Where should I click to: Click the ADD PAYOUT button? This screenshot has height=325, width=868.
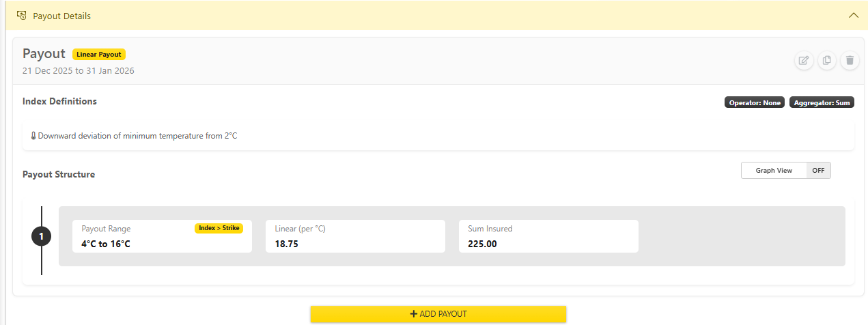click(x=438, y=314)
